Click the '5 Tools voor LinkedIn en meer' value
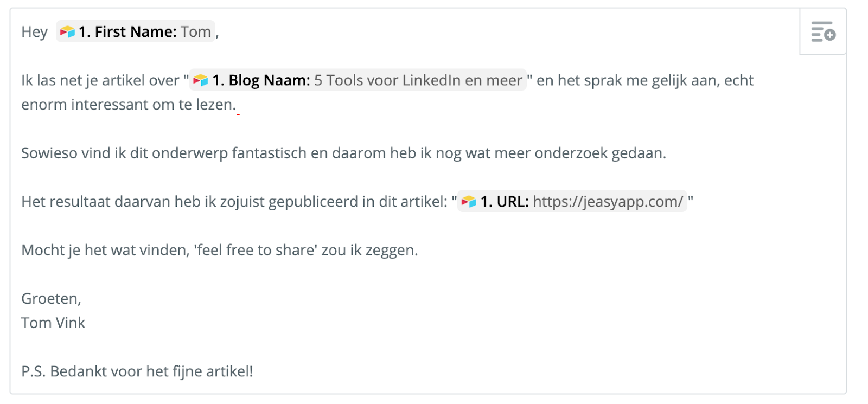 [x=418, y=80]
